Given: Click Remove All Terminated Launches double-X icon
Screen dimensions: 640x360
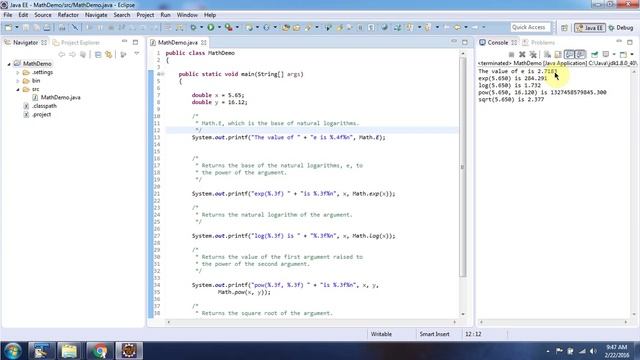Looking at the screenshot, I should tap(533, 54).
